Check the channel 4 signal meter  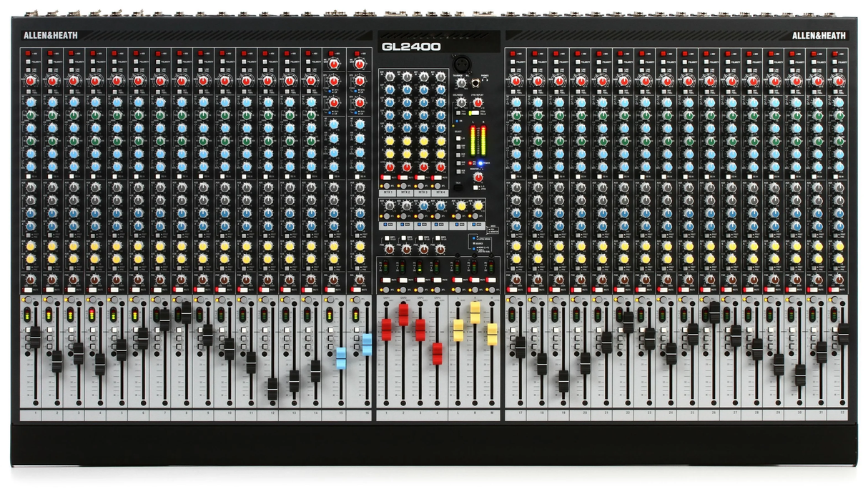click(91, 315)
